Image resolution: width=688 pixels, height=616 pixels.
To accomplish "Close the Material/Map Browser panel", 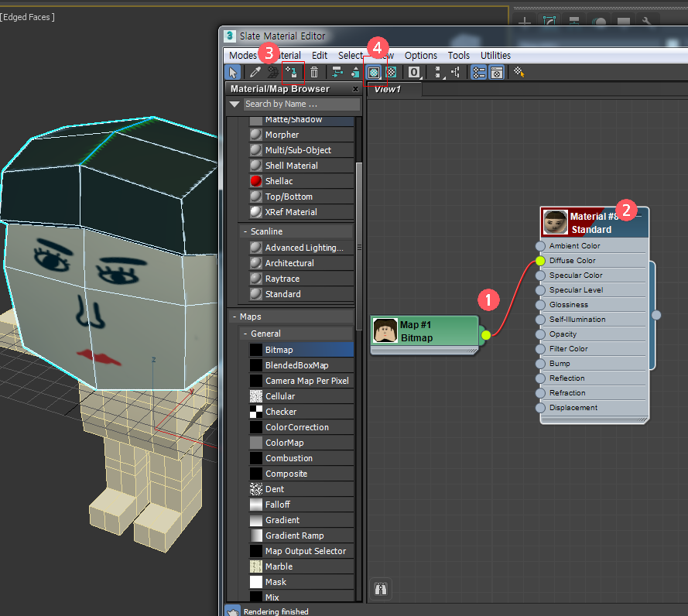I will (355, 89).
